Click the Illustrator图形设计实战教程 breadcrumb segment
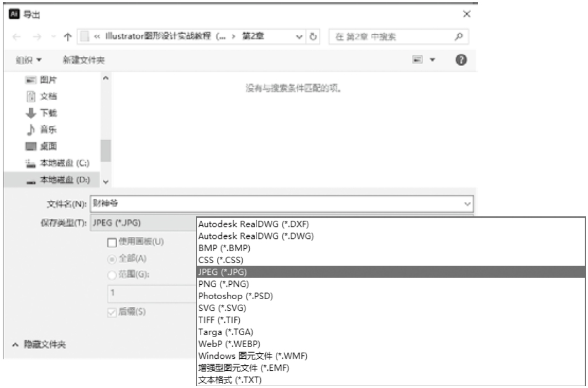 (x=165, y=36)
